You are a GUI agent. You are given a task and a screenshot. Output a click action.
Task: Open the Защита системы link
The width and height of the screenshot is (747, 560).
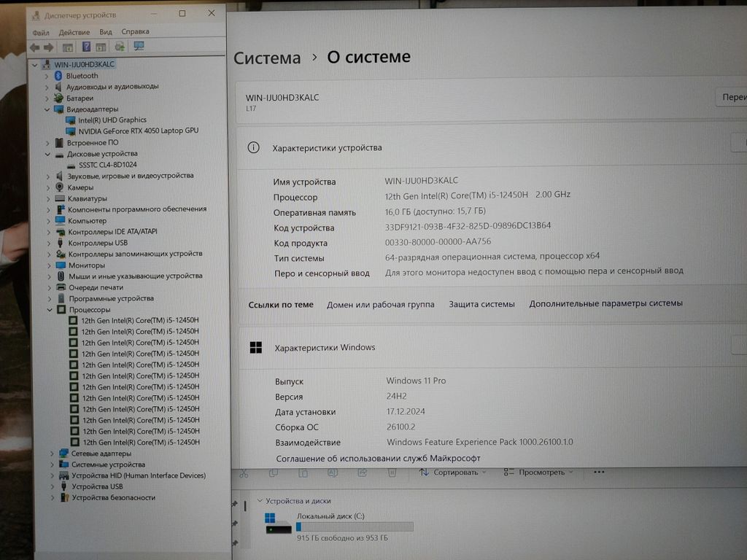point(481,304)
